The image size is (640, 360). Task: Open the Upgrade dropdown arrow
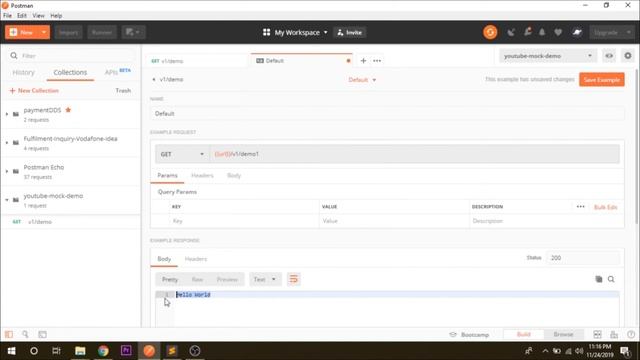(629, 32)
